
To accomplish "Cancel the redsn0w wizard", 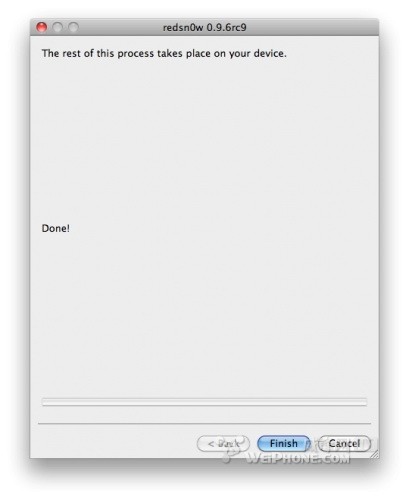I will (344, 444).
